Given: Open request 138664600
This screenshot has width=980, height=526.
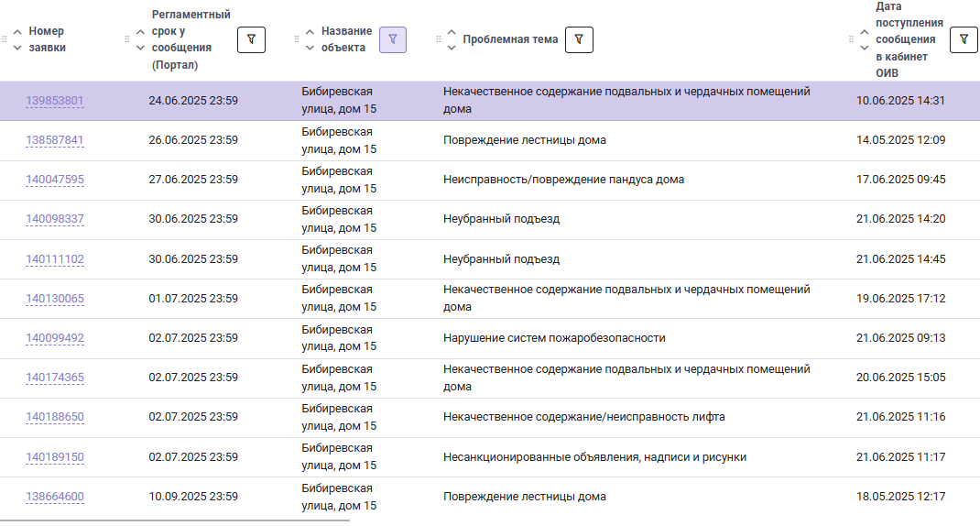Looking at the screenshot, I should 54,497.
